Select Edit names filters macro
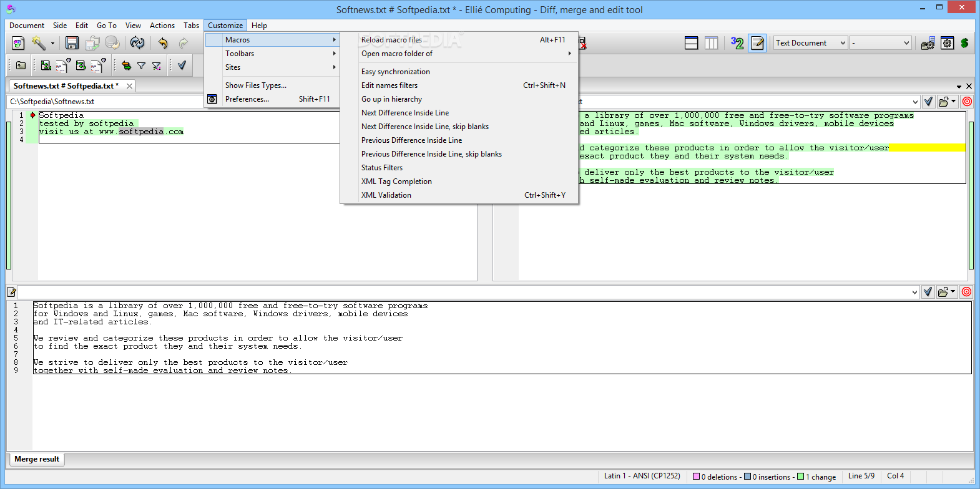 pos(459,85)
